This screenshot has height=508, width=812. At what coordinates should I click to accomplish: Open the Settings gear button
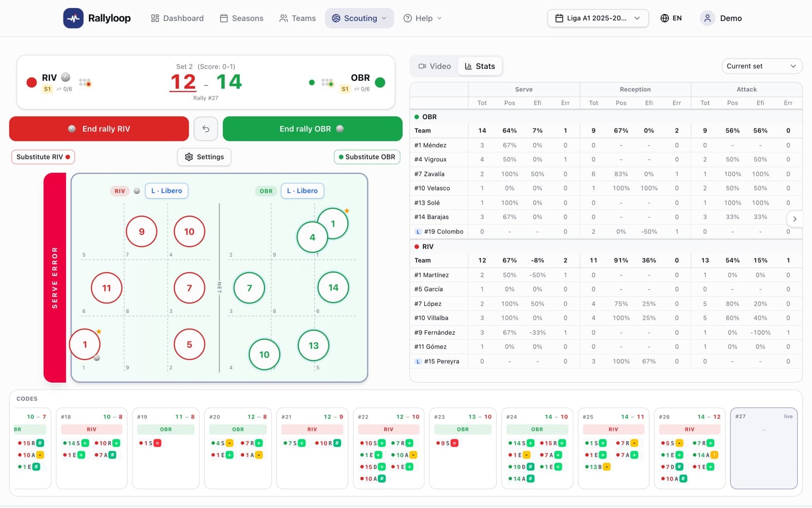[x=204, y=157]
